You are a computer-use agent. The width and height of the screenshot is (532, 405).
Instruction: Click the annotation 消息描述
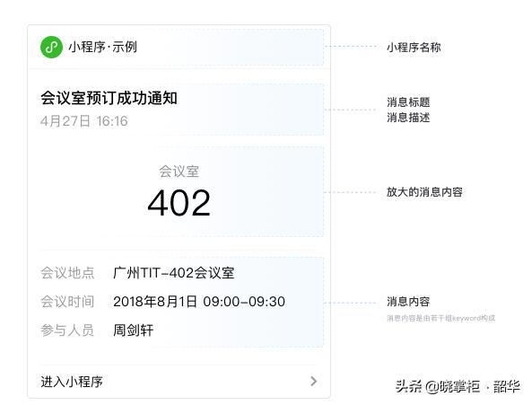408,118
